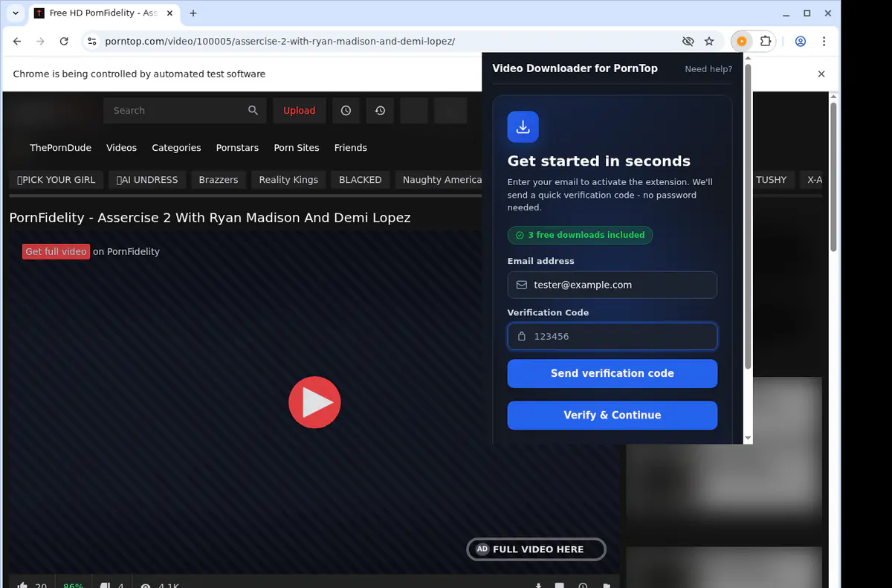Open the Categories nav item
Screen dimensions: 892x588
[x=176, y=148]
